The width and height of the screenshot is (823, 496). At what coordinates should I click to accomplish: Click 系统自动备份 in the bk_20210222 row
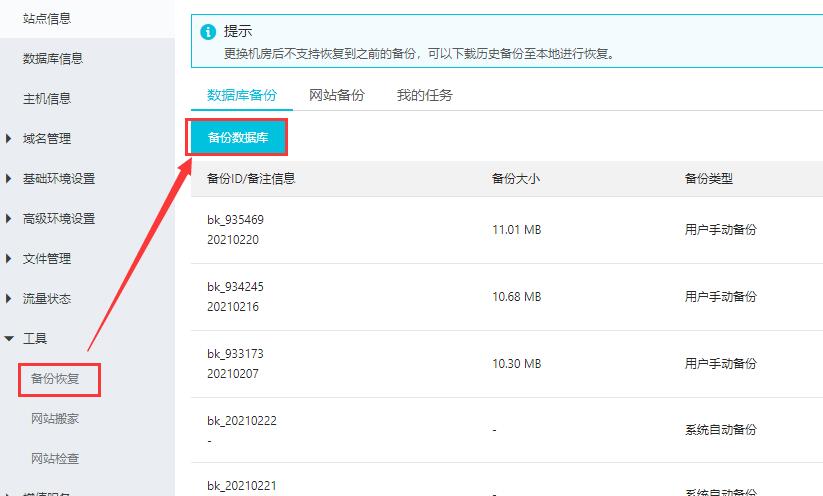(721, 430)
